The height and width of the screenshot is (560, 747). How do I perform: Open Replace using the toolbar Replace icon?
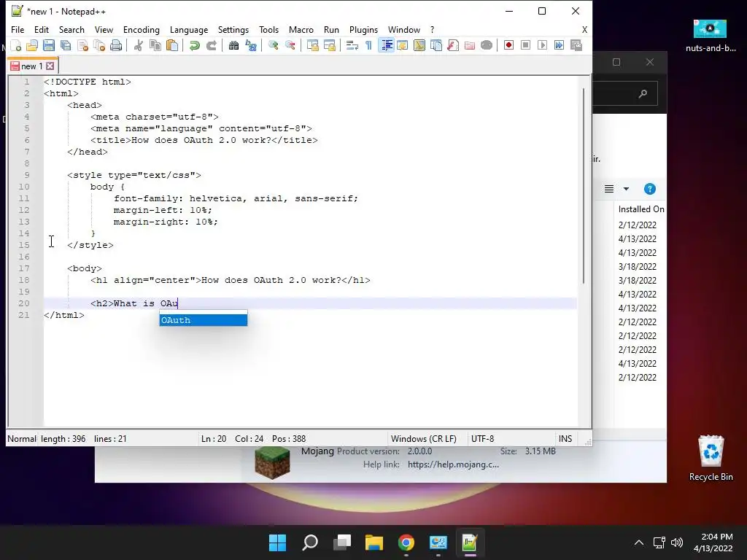pyautogui.click(x=251, y=45)
